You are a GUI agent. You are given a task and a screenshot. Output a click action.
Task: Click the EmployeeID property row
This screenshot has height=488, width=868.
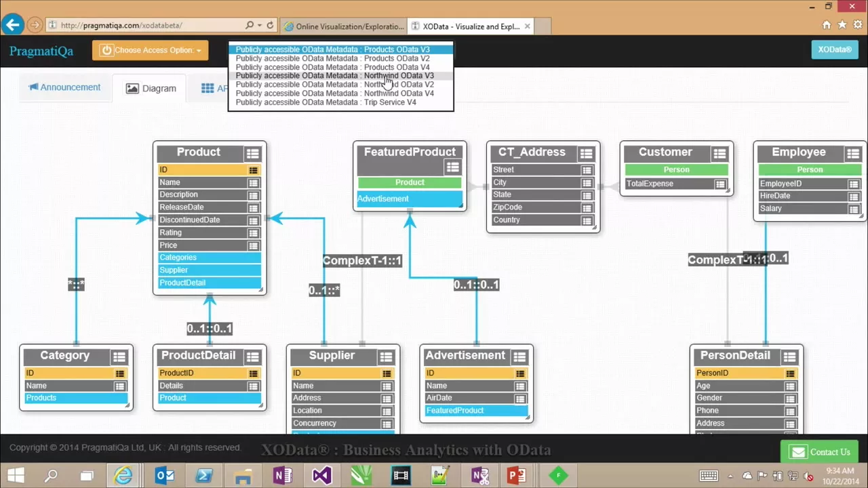(x=810, y=184)
